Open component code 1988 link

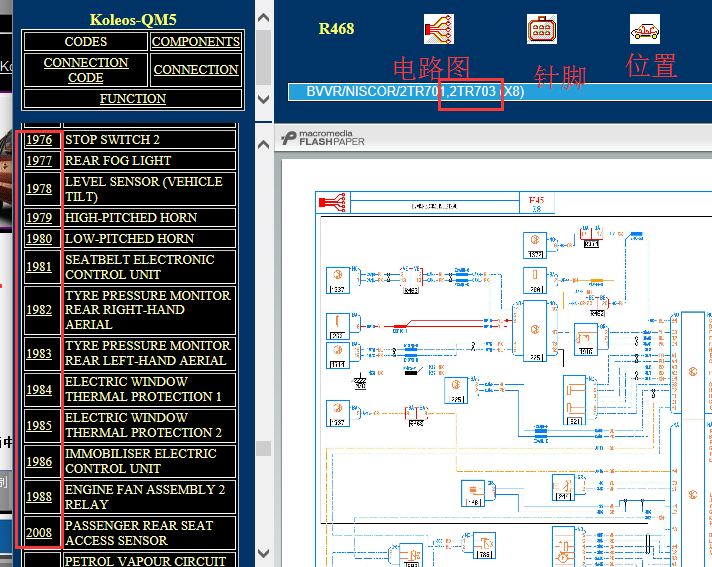click(39, 497)
